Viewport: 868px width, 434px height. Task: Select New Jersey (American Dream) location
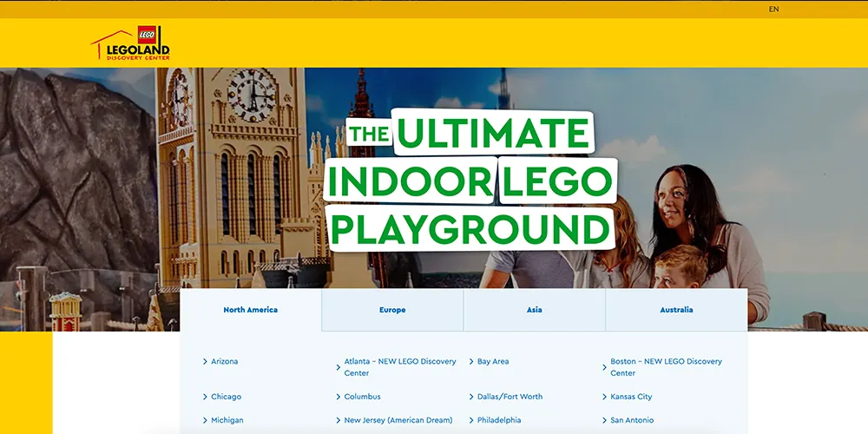398,420
